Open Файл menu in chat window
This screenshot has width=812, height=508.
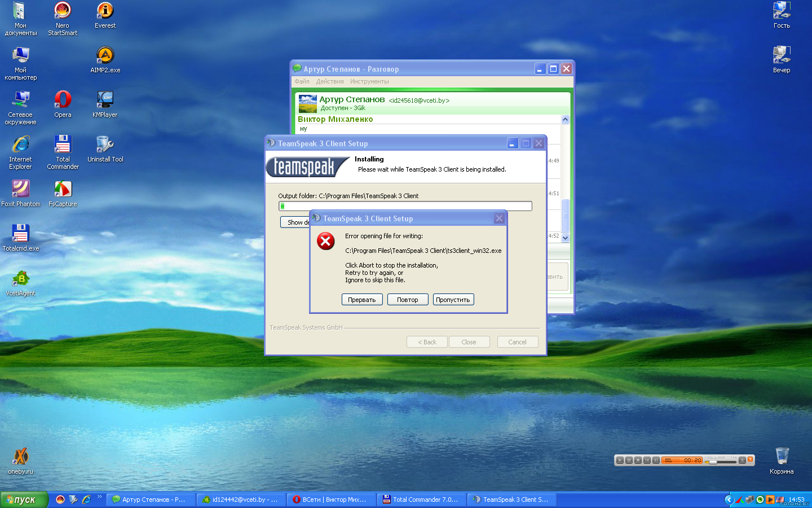tap(302, 81)
